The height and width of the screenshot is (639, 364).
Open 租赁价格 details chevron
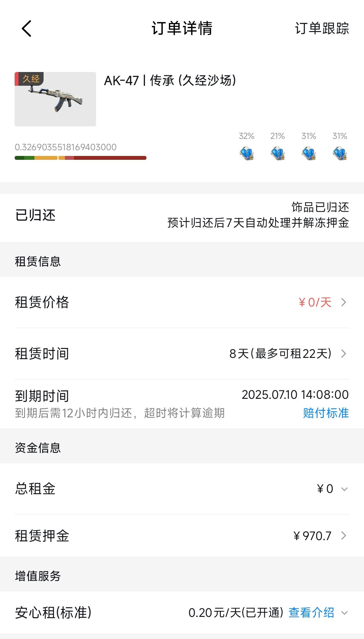point(344,302)
